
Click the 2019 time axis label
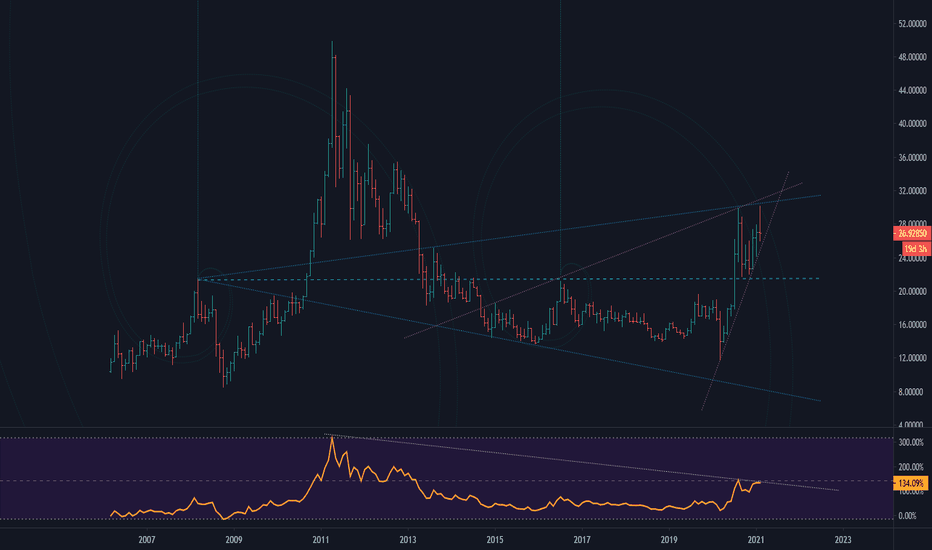[669, 540]
